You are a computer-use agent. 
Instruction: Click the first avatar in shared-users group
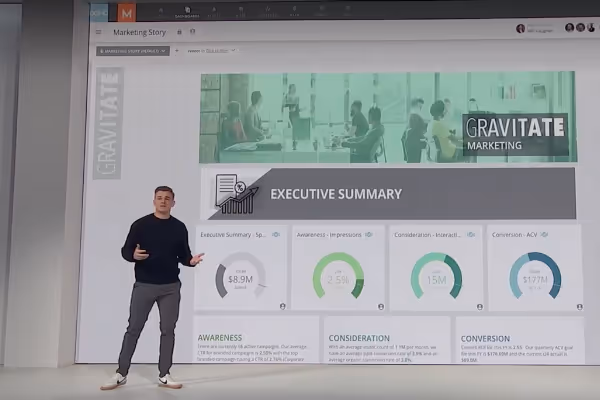(569, 28)
